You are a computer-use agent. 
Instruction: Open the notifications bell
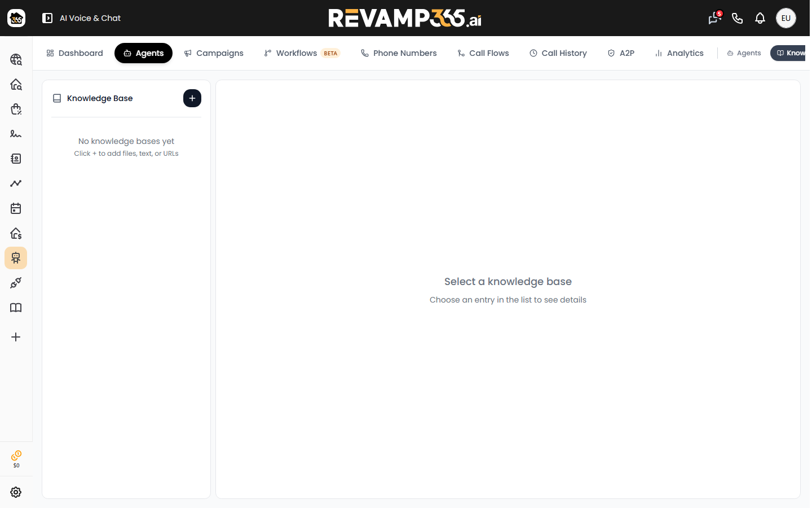(x=760, y=18)
